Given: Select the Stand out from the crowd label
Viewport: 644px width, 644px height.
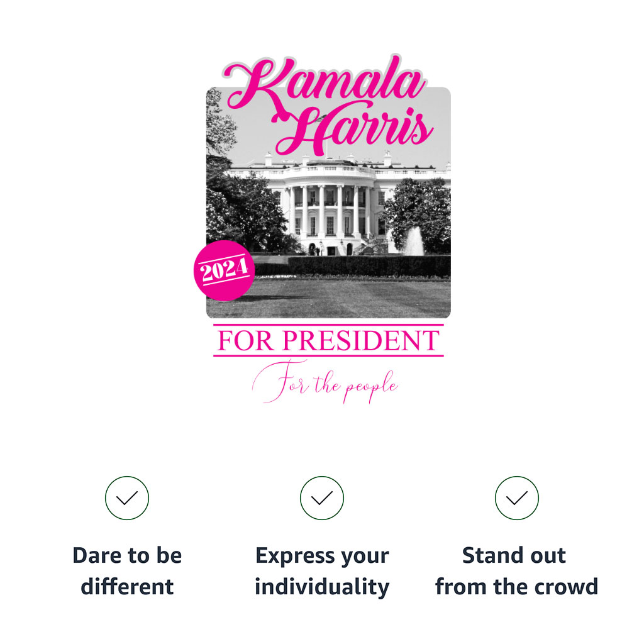Looking at the screenshot, I should [517, 571].
